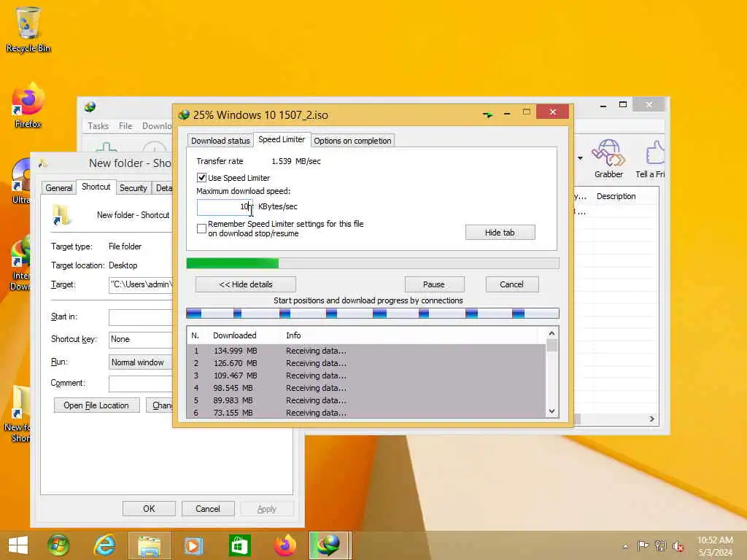
Task: Click green arrow icon in download dialog title bar
Action: (487, 114)
